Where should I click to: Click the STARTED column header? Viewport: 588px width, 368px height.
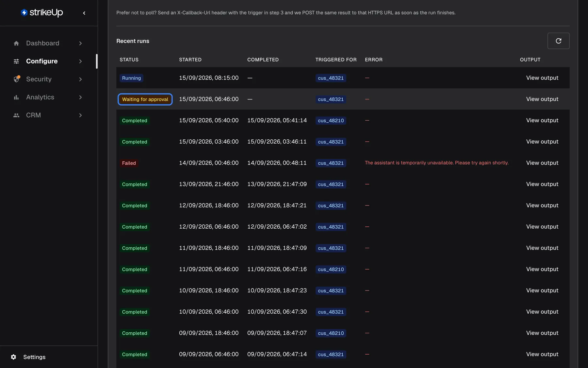[x=190, y=60]
